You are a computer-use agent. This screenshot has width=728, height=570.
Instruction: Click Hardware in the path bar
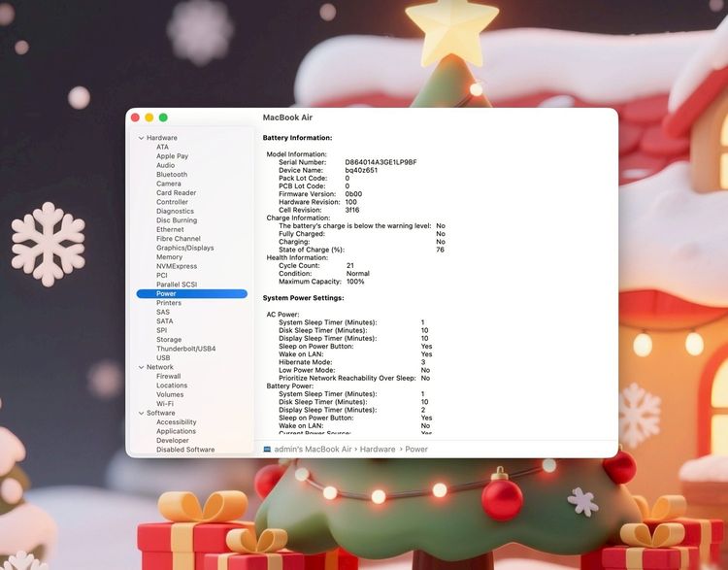point(378,450)
